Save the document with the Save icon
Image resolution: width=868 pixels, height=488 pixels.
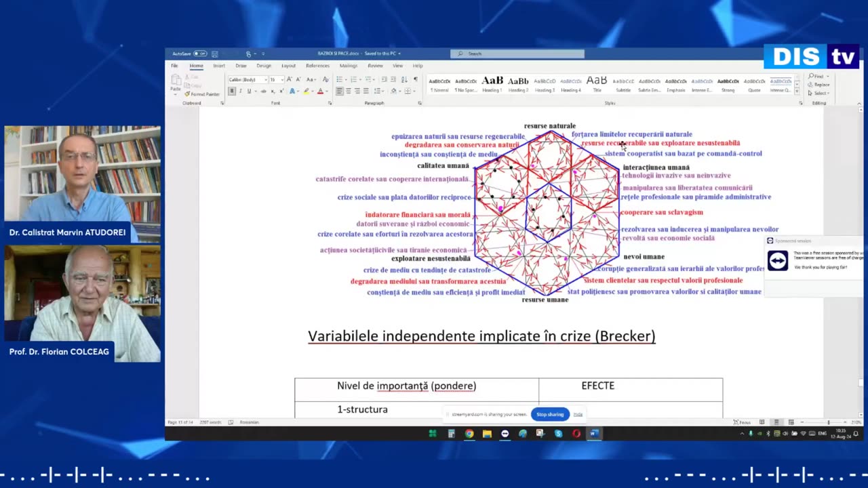(x=215, y=54)
